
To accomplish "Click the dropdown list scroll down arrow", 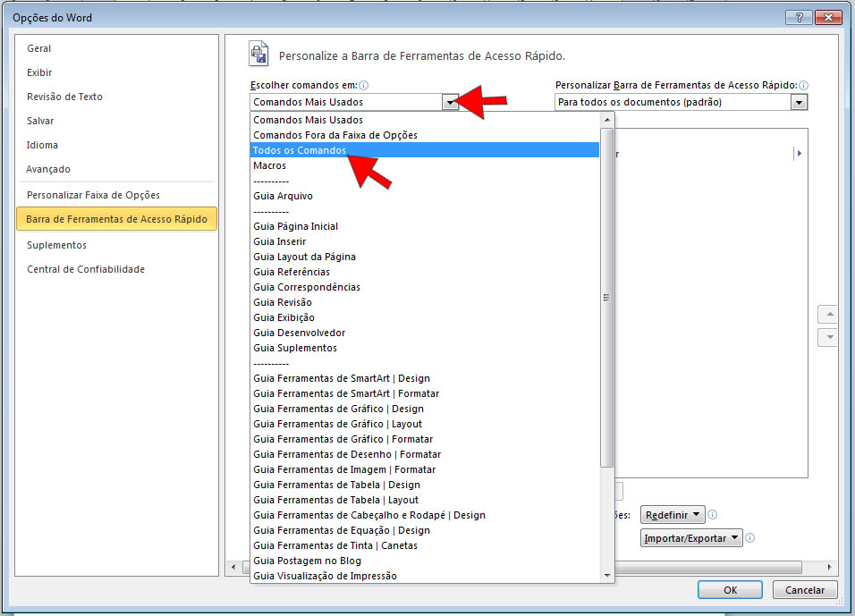I will tap(607, 576).
